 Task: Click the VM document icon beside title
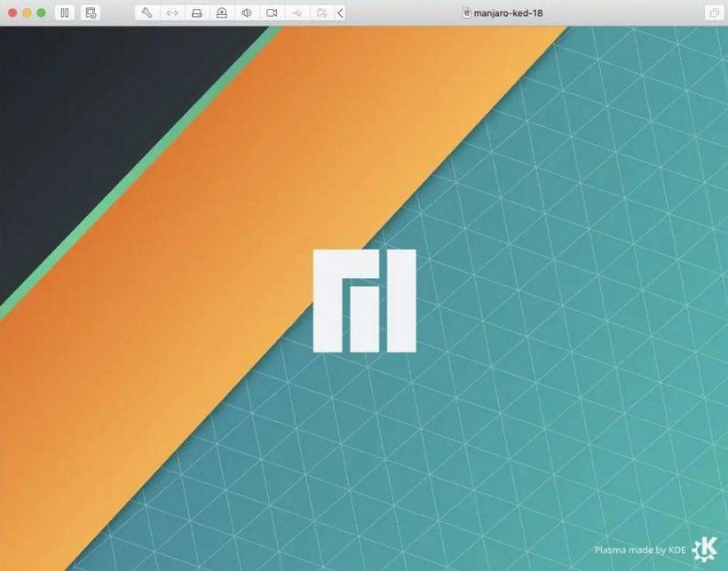coord(467,13)
